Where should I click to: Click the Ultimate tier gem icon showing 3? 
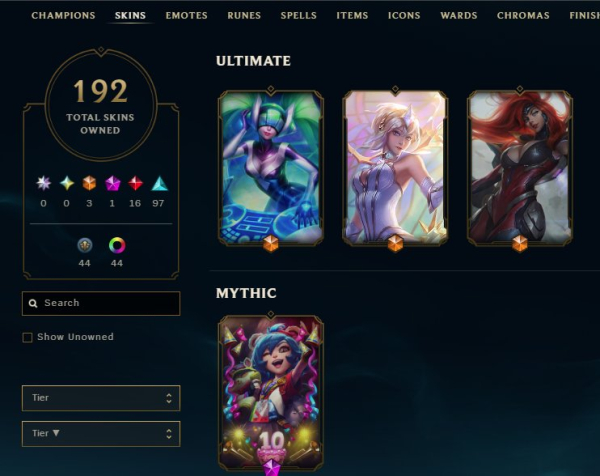coord(89,183)
